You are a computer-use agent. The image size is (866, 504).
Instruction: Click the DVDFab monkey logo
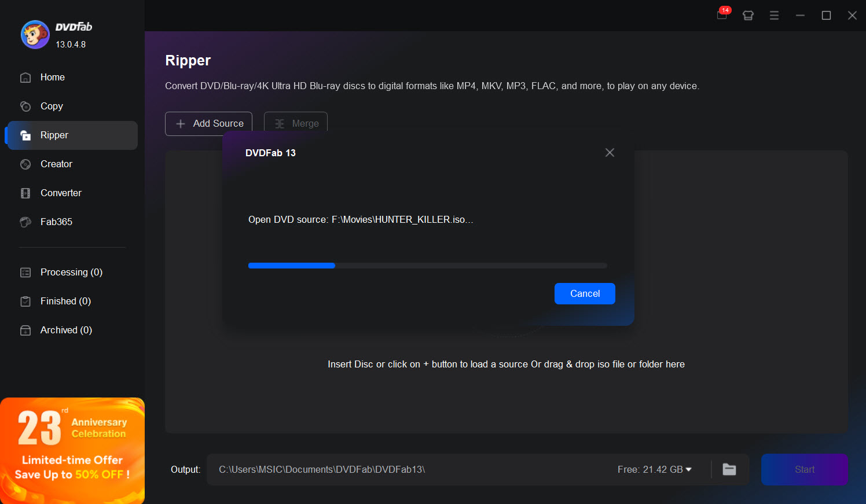35,35
